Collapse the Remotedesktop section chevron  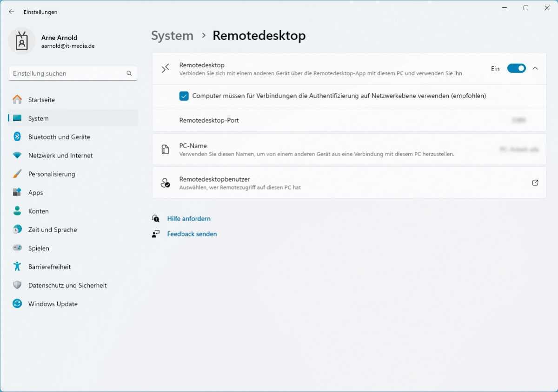click(x=535, y=68)
